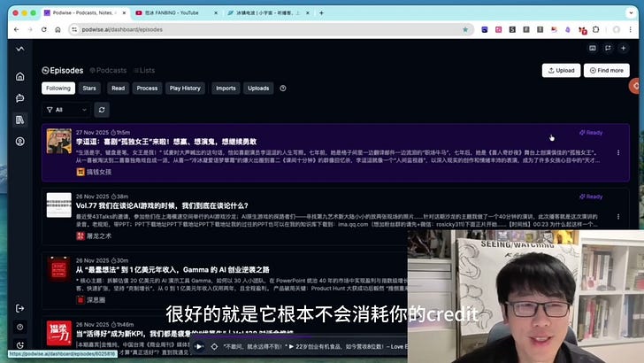Open the Chrome three-dot menu
Image resolution: width=644 pixels, height=363 pixels.
[x=631, y=29]
